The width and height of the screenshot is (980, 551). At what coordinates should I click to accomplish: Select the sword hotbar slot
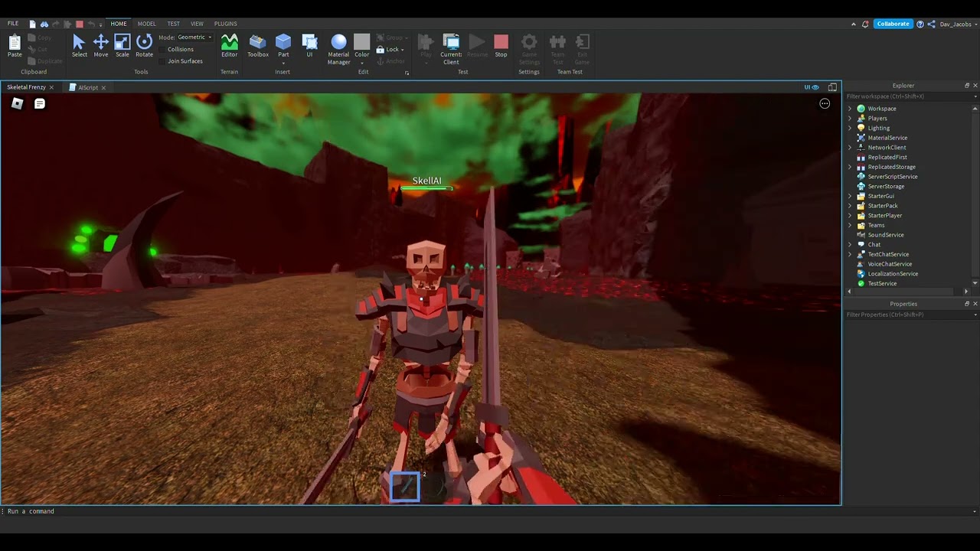point(405,487)
